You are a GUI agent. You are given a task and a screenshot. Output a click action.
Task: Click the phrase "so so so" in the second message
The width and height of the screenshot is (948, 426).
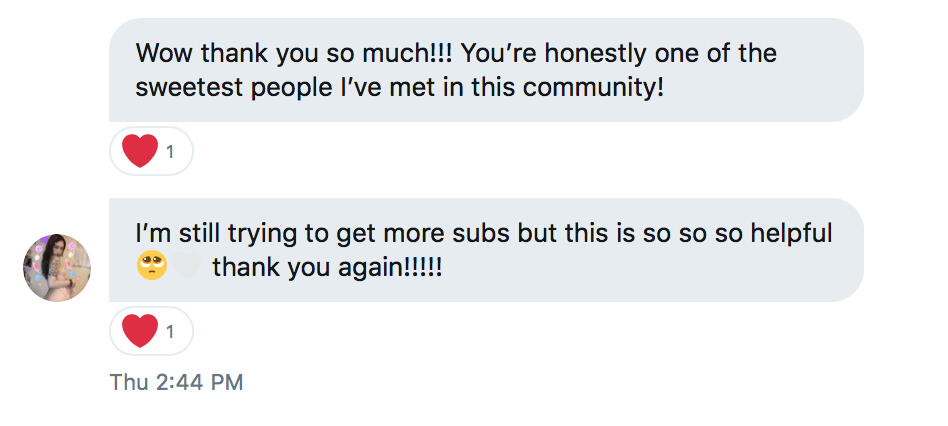click(681, 234)
